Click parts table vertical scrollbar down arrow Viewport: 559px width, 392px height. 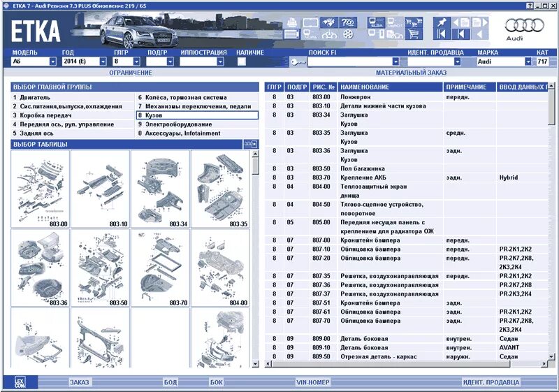point(551,356)
